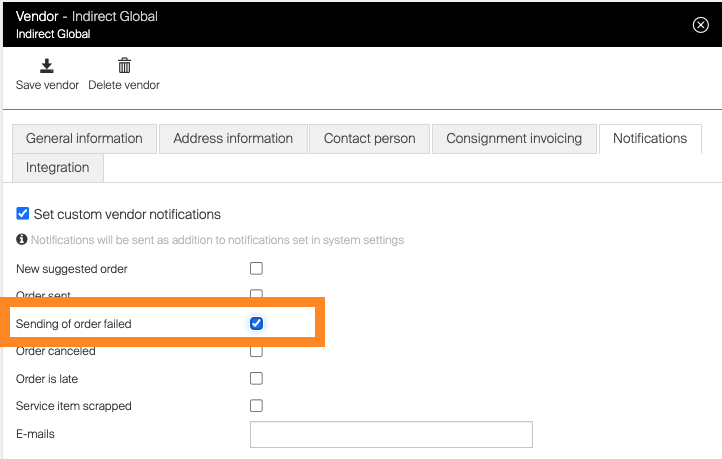The image size is (722, 459).
Task: Click the Set custom vendor notifications label text
Action: (127, 214)
